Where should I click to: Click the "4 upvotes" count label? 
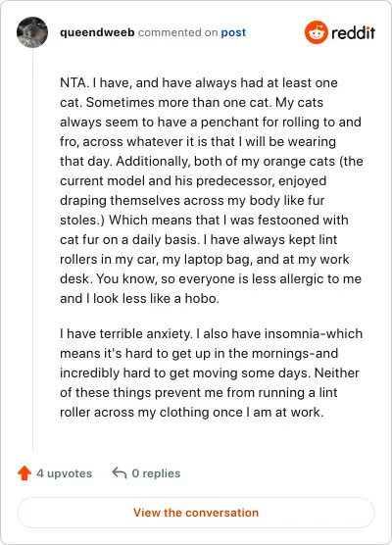[65, 473]
